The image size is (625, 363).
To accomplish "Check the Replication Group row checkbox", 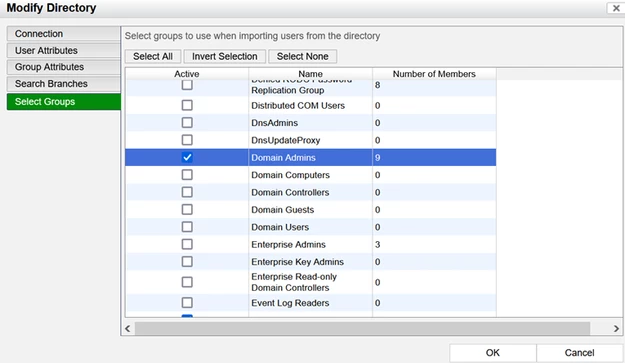I will (x=187, y=85).
